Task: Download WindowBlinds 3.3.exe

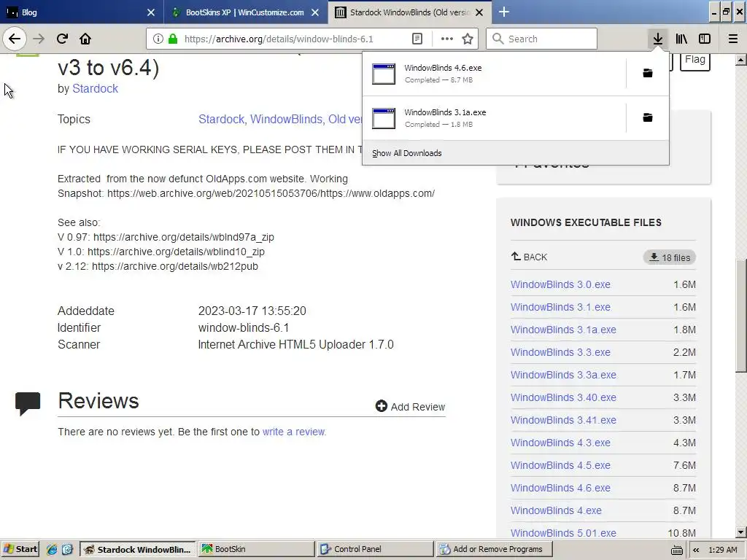Action: coord(560,352)
